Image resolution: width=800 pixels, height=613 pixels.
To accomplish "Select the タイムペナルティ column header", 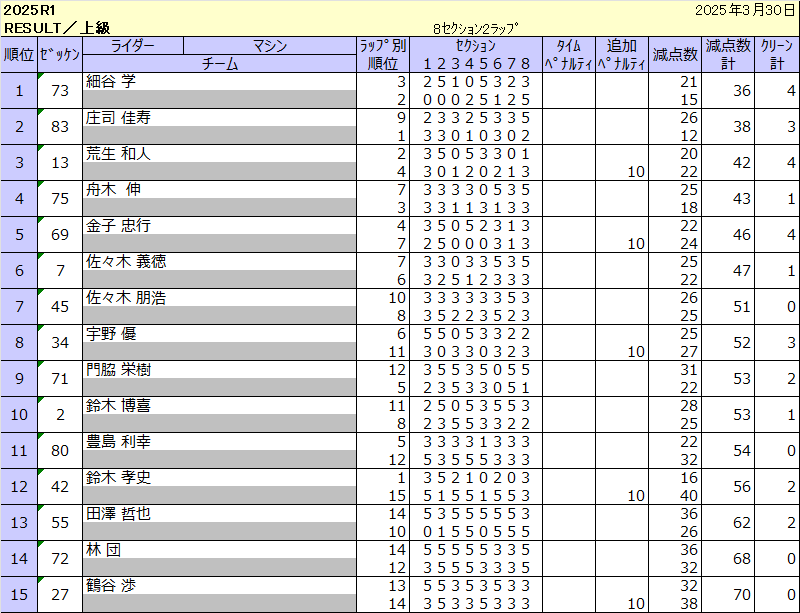I will coord(568,54).
